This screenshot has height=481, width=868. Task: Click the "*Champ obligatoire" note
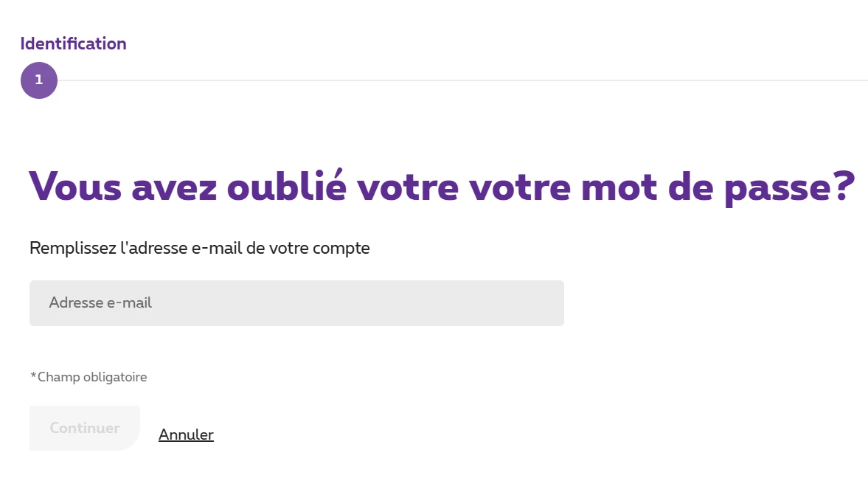coord(88,377)
